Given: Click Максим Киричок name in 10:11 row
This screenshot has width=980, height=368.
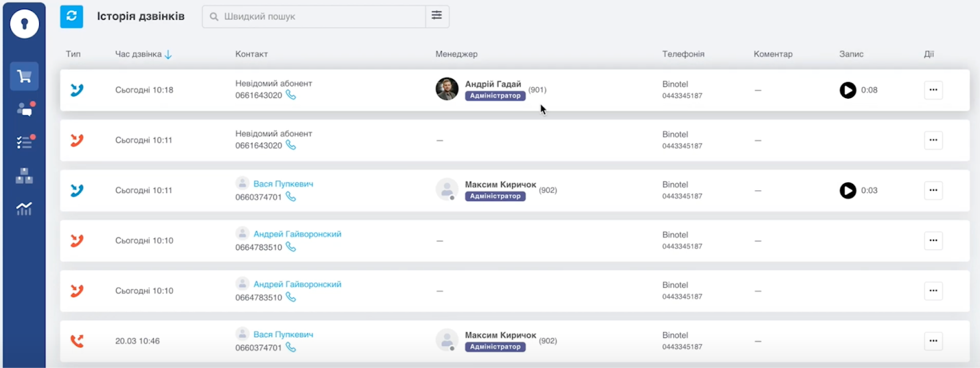Looking at the screenshot, I should (500, 185).
